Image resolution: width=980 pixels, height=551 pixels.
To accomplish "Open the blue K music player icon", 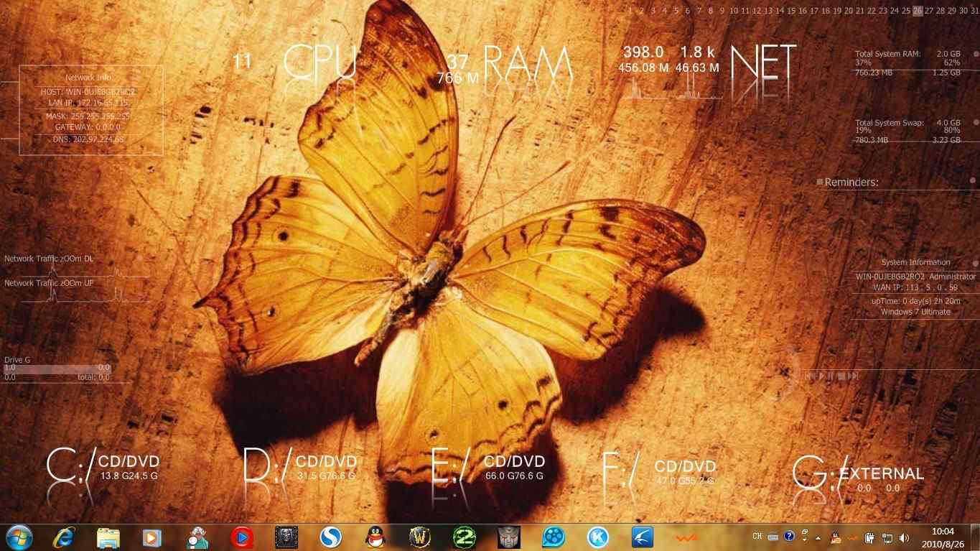I will pos(597,537).
